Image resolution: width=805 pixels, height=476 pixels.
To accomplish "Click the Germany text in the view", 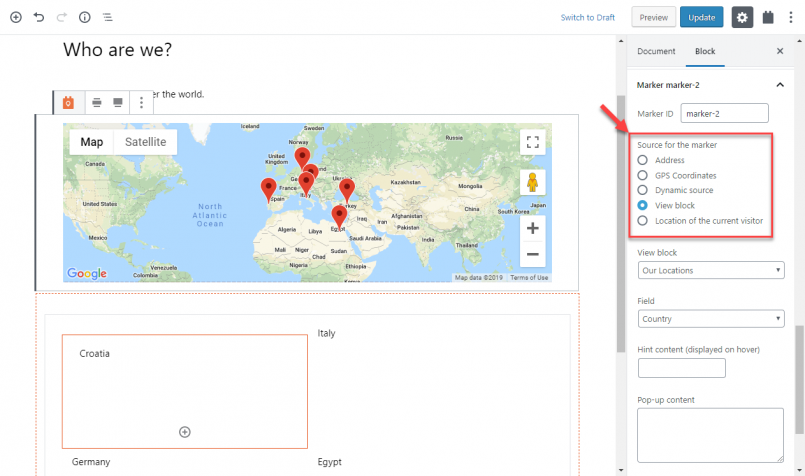I will (x=91, y=462).
